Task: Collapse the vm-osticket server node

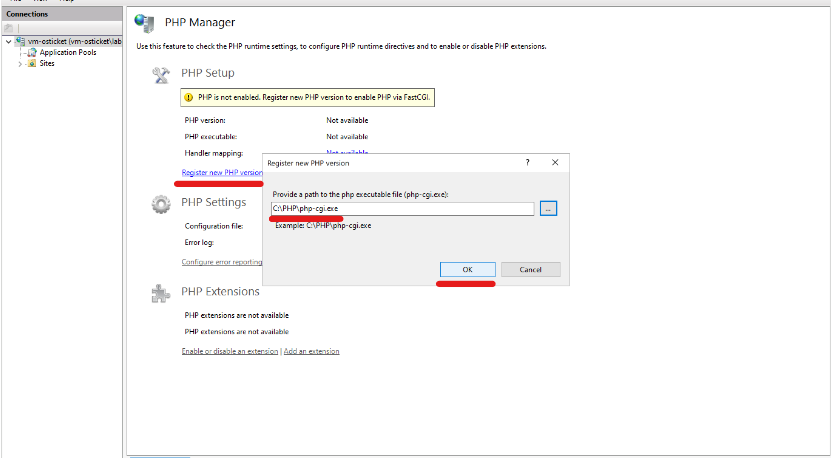Action: coord(9,41)
